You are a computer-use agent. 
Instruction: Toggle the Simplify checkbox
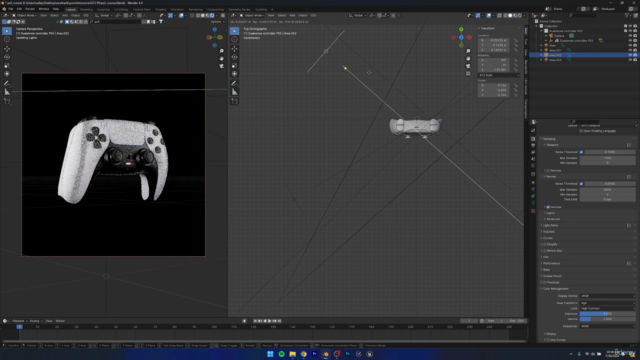545,244
